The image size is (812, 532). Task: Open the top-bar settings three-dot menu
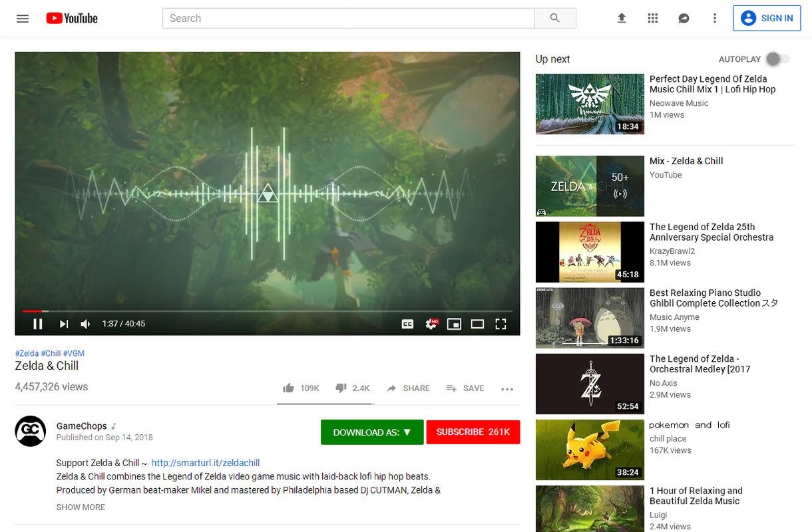(x=715, y=19)
